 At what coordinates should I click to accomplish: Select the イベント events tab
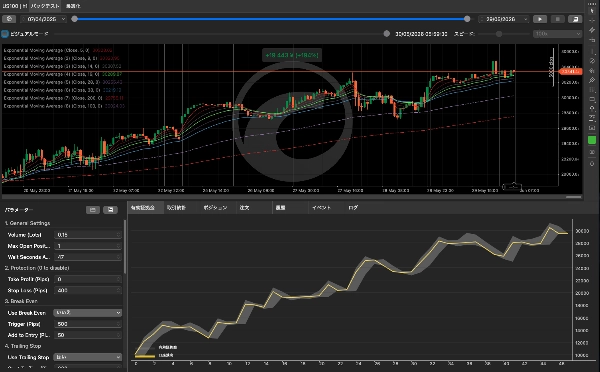point(321,207)
